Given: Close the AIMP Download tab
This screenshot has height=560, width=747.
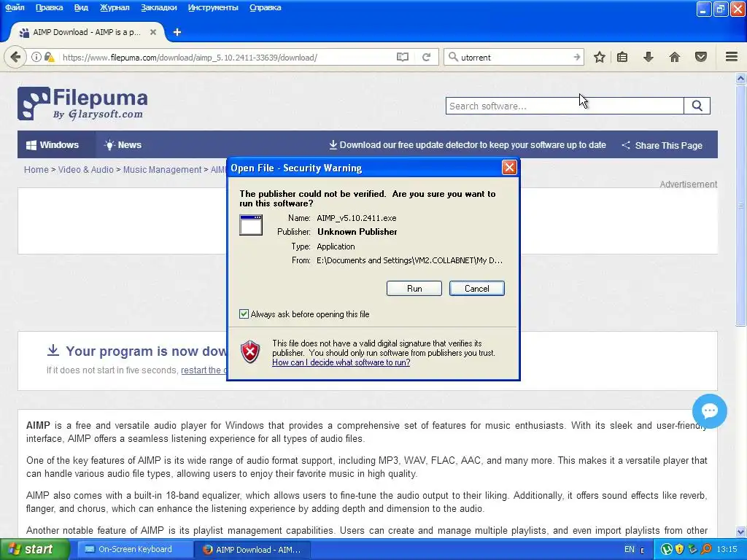Looking at the screenshot, I should coord(153,32).
